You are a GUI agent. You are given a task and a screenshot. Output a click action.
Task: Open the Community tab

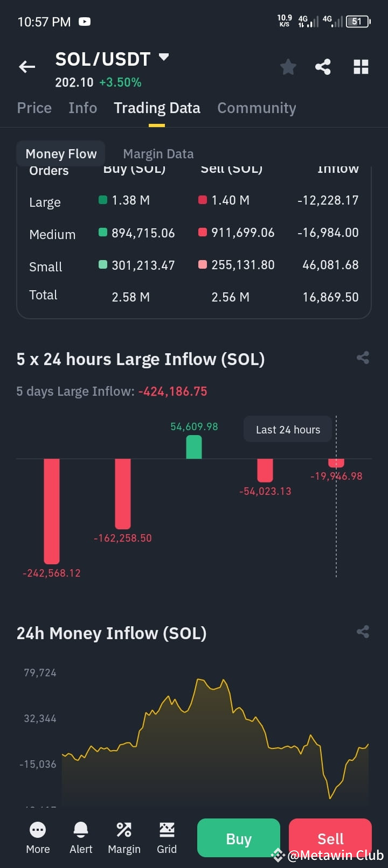point(257,108)
